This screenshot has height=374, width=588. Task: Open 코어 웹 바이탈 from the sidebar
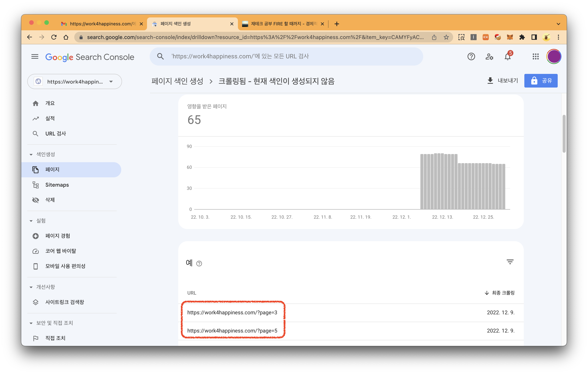61,251
